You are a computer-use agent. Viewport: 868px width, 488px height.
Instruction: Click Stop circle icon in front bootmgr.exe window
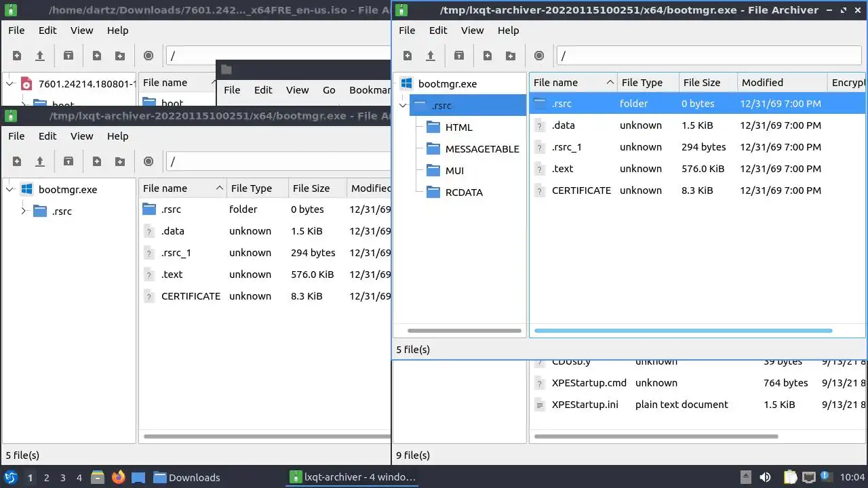539,56
